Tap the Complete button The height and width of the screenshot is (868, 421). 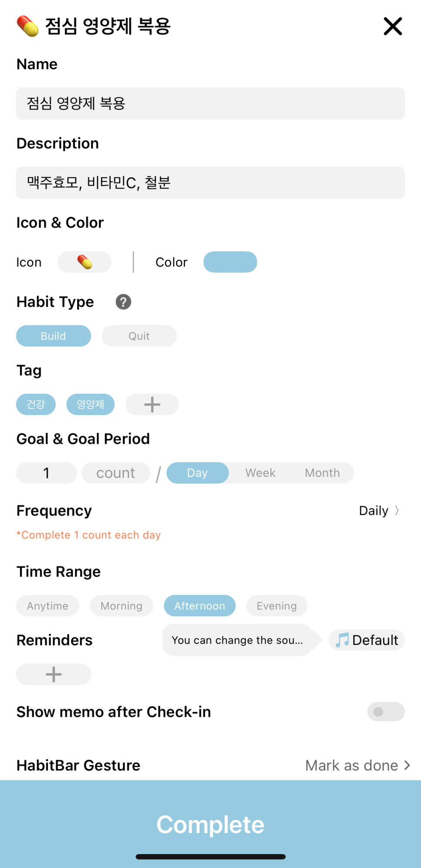(x=210, y=824)
